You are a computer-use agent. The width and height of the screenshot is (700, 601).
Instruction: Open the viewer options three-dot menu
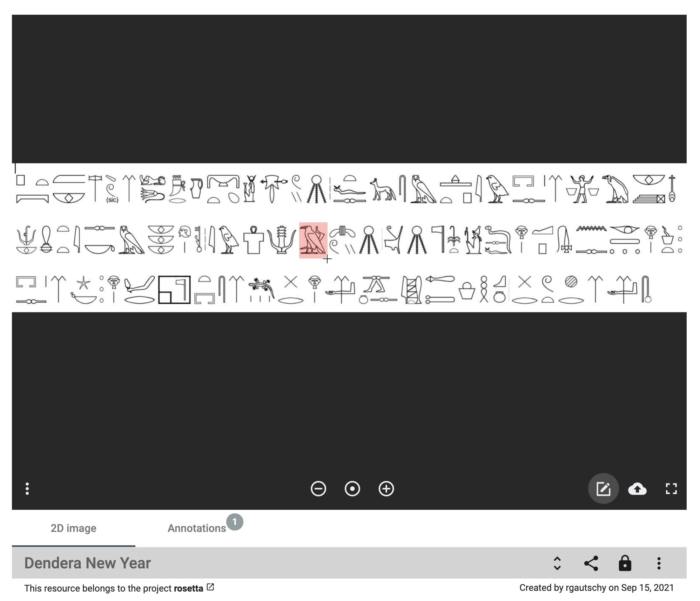[27, 488]
